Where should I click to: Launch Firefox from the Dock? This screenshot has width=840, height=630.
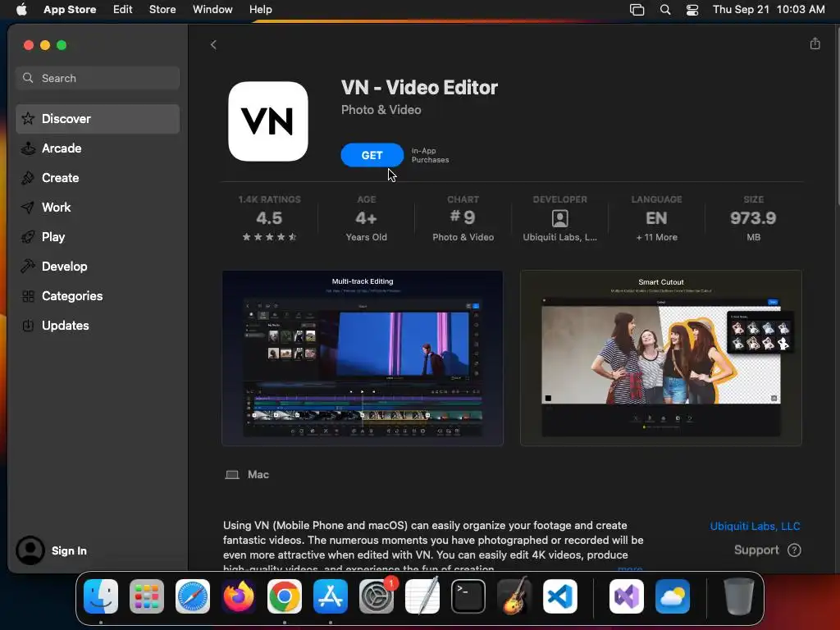(239, 596)
